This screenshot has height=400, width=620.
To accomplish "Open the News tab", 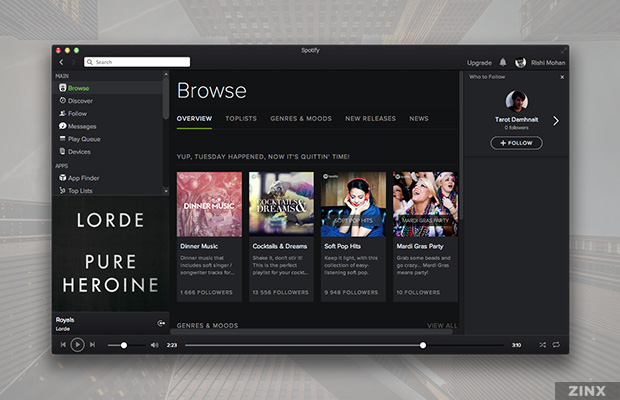I will (x=419, y=119).
